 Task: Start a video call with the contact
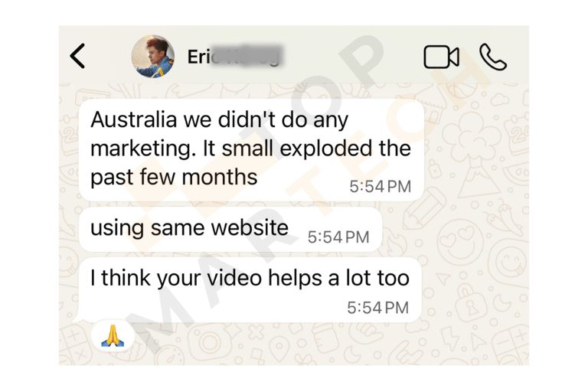[x=441, y=57]
